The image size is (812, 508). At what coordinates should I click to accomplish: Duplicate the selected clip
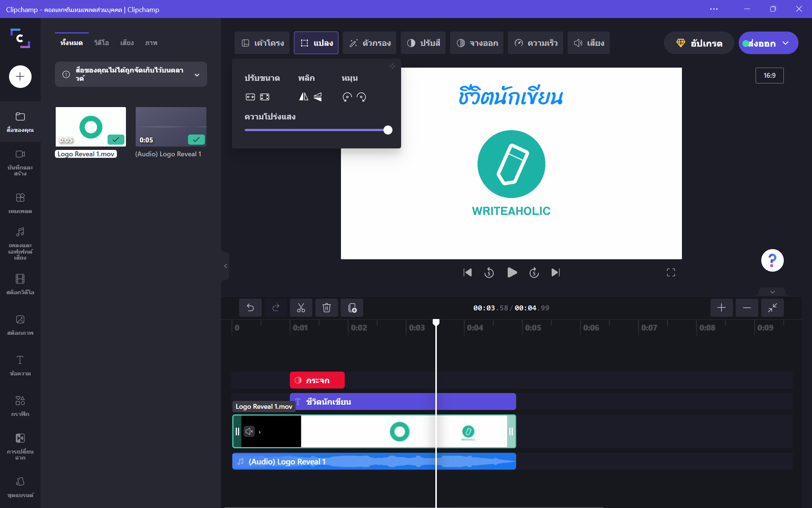[352, 308]
